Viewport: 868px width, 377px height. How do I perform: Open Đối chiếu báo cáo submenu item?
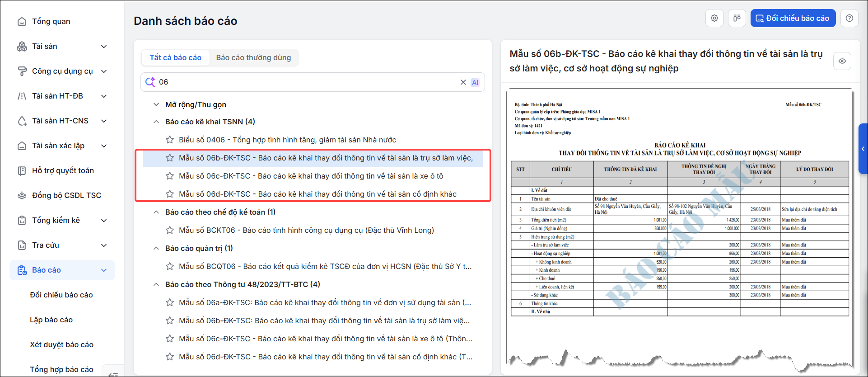[x=61, y=295]
